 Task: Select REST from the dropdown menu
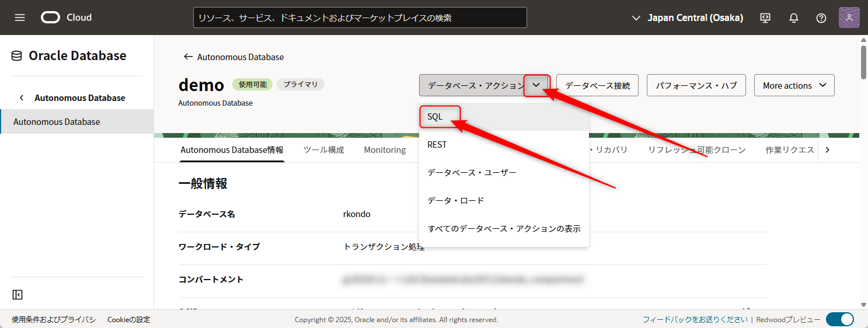(x=504, y=145)
